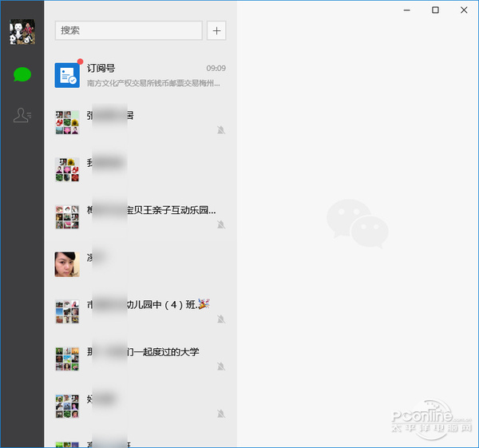Screen dimensions: 479x448
Task: Click mute bell icon in 一起度过的大学 row
Action: pyautogui.click(x=221, y=367)
